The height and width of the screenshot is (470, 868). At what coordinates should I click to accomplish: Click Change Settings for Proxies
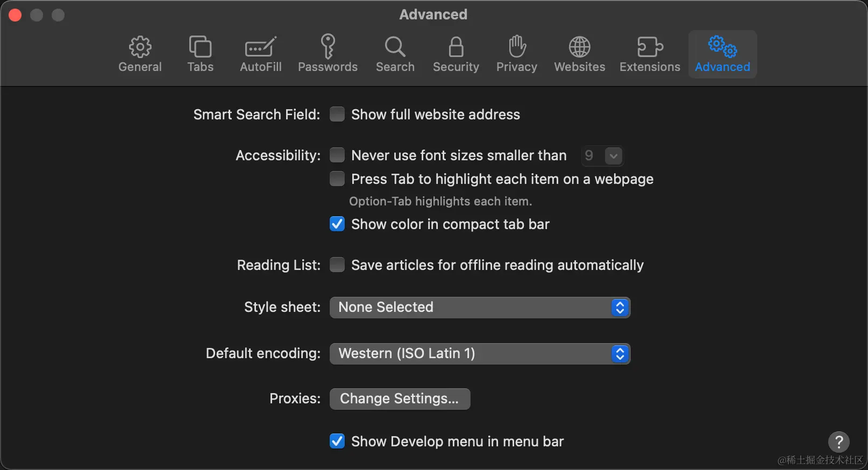point(400,399)
